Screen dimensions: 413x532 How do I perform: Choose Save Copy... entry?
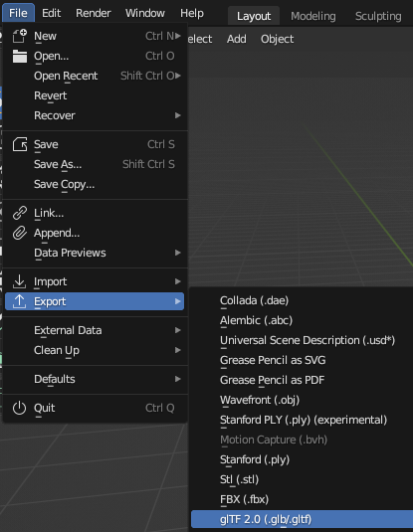coord(95,185)
